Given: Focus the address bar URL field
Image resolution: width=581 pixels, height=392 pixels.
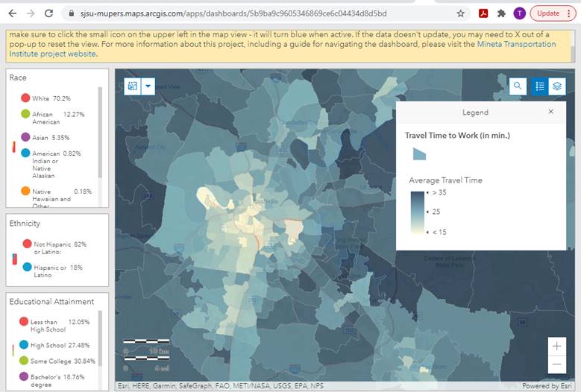Looking at the screenshot, I should point(233,13).
